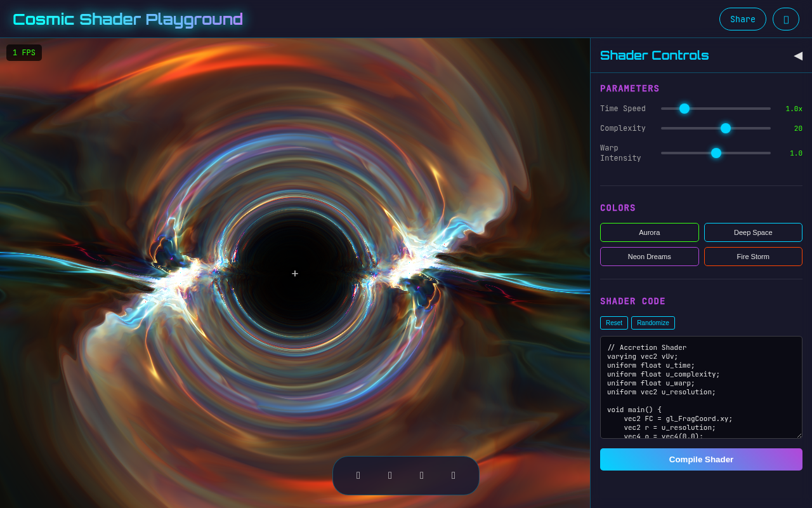Click the Compile Shader button

[x=701, y=459]
